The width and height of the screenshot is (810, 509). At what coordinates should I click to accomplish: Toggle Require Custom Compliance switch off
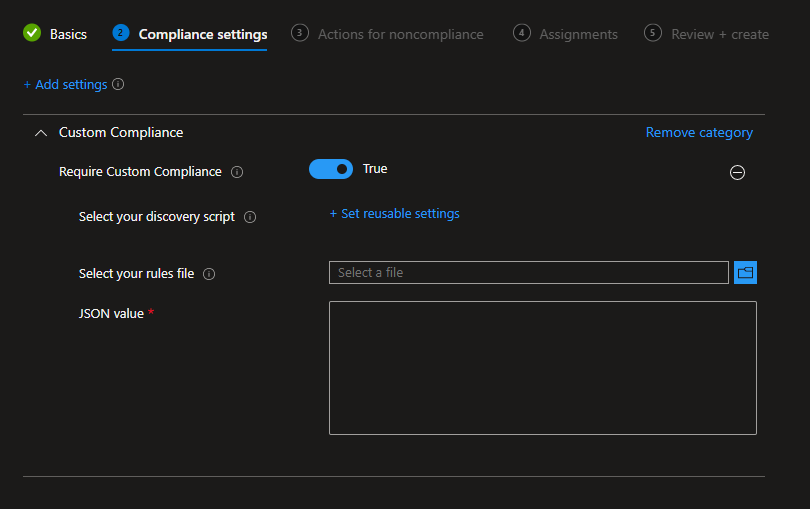pos(331,169)
